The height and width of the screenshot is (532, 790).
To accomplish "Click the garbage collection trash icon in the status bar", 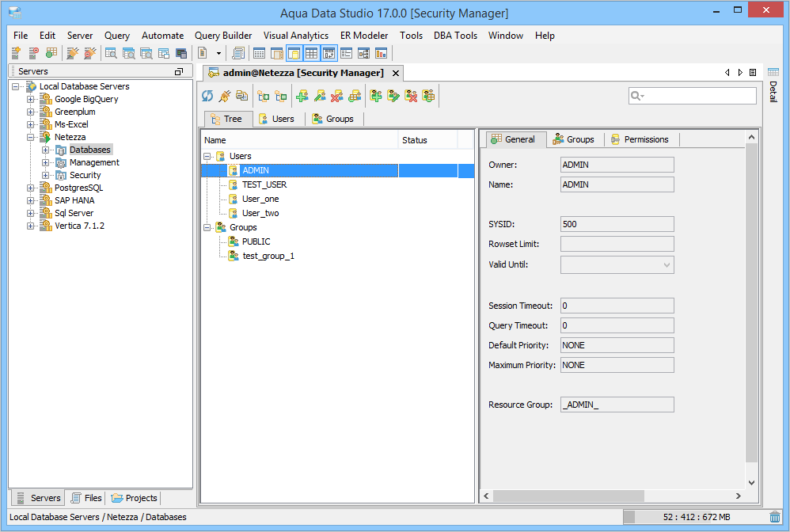I will pyautogui.click(x=775, y=517).
